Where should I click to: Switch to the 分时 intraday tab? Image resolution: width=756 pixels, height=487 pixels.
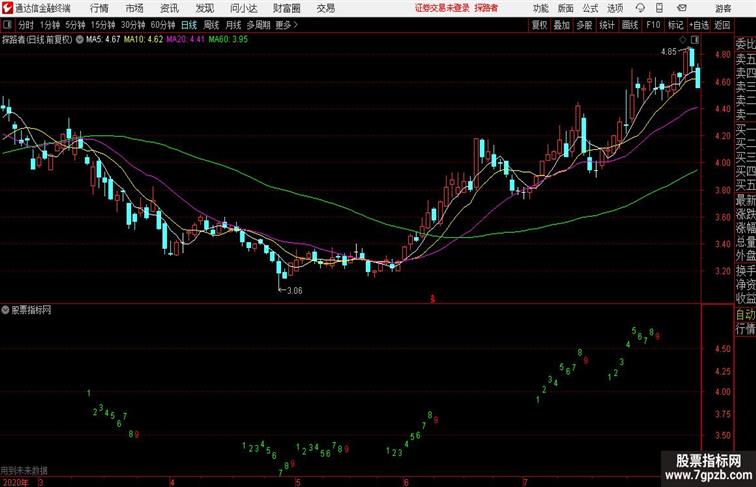pos(26,25)
